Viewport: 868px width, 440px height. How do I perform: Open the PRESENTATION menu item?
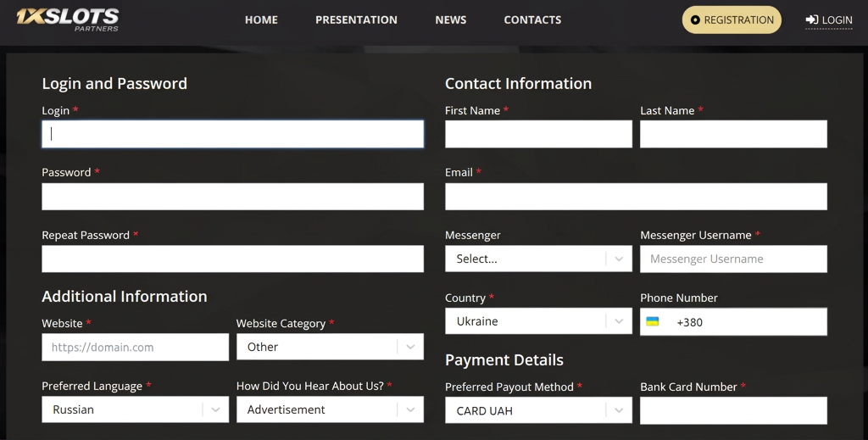pyautogui.click(x=357, y=20)
